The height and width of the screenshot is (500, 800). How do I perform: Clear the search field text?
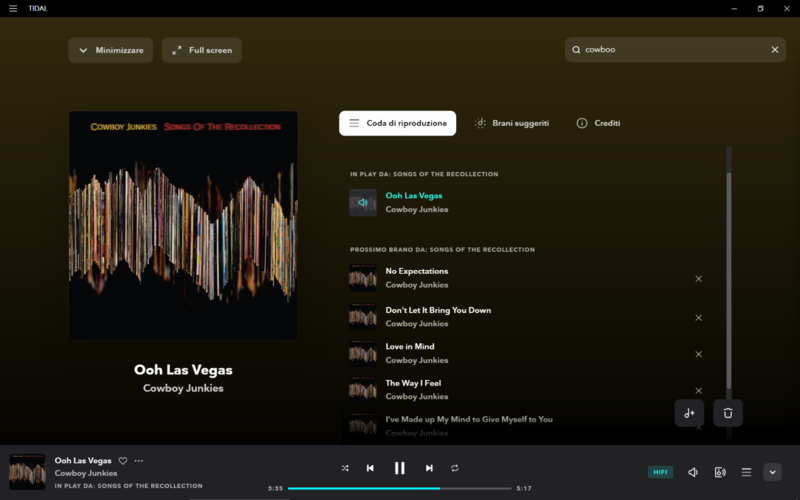tap(775, 50)
